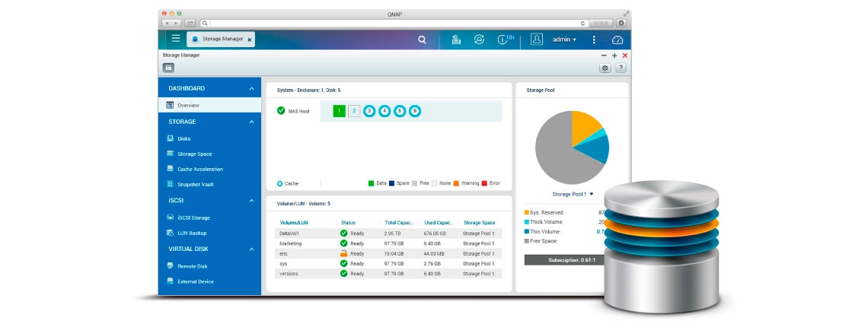Click the browser forward arrow

click(177, 24)
